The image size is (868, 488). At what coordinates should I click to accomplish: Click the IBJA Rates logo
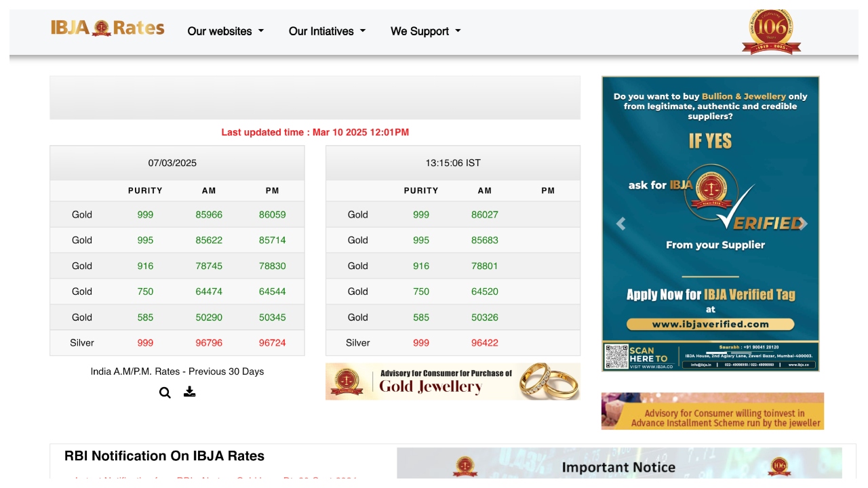(x=107, y=28)
